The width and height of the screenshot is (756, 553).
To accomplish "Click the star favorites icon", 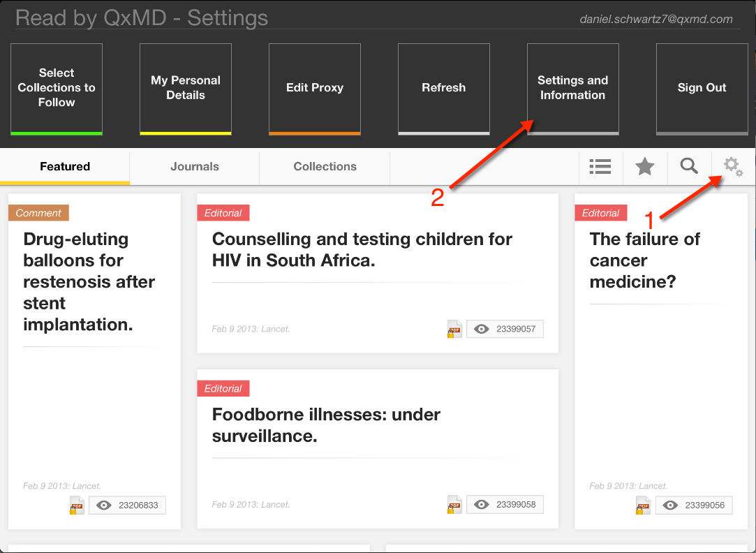I will tap(644, 166).
